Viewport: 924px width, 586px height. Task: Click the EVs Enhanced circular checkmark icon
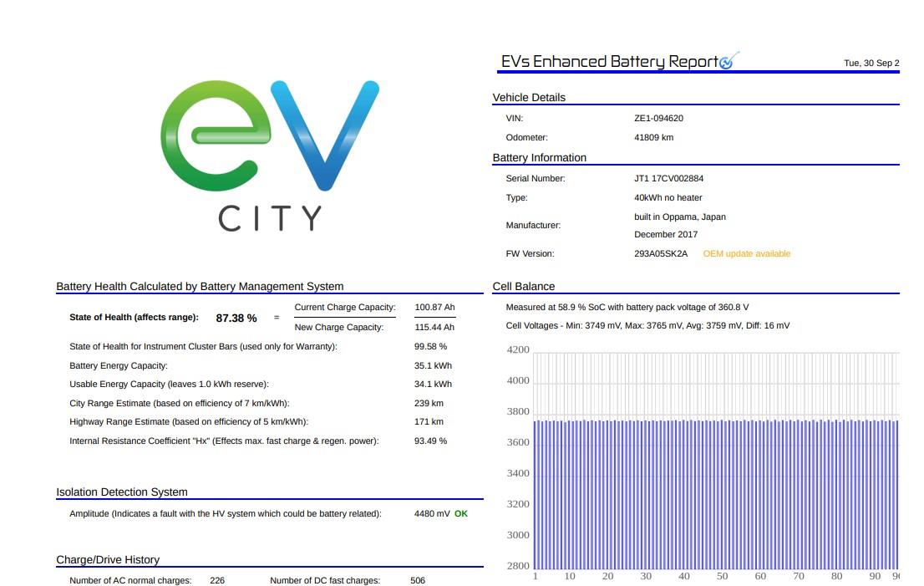(728, 61)
